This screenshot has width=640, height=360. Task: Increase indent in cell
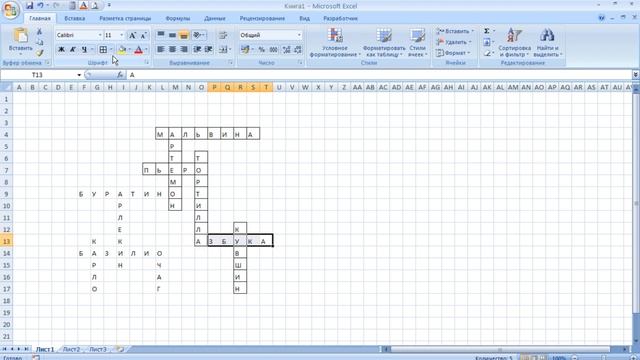coord(209,49)
